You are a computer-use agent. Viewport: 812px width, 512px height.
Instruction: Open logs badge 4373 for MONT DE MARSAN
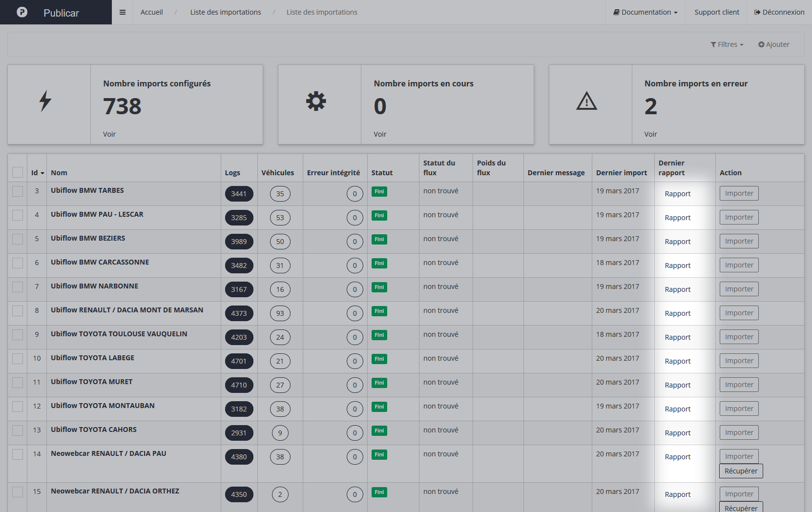click(x=239, y=313)
